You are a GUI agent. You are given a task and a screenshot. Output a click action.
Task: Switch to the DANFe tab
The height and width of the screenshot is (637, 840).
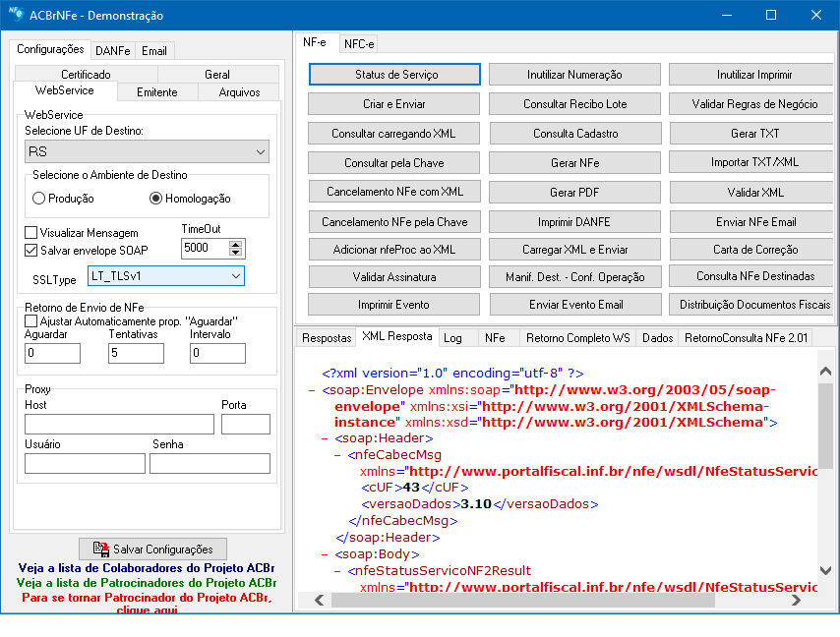[113, 51]
